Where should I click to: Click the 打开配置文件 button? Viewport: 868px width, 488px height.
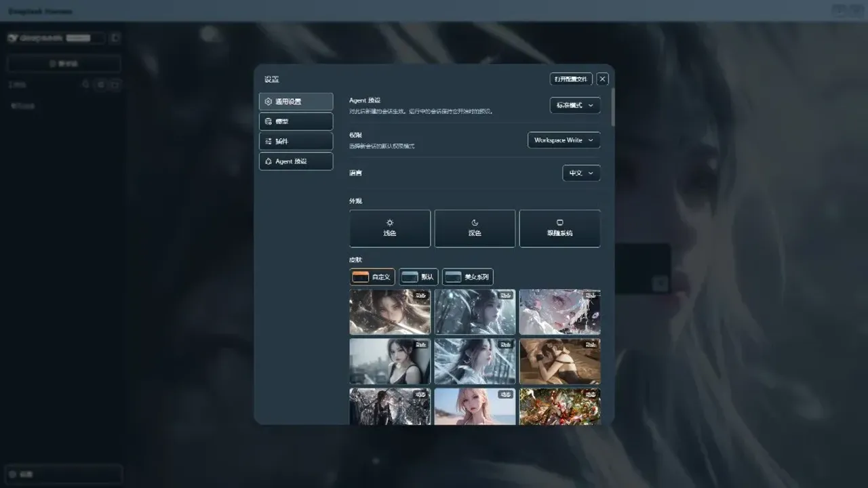(x=571, y=79)
